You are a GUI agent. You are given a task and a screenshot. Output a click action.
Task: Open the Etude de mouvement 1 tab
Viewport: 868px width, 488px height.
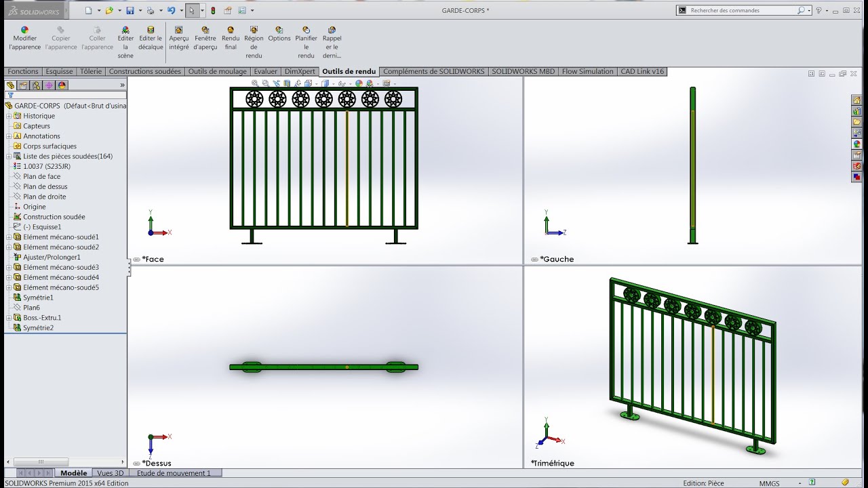click(x=174, y=473)
